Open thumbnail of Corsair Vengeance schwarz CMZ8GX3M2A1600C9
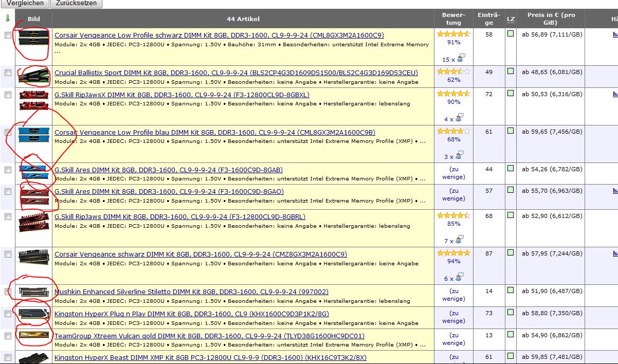The width and height of the screenshot is (618, 364). coord(34,257)
